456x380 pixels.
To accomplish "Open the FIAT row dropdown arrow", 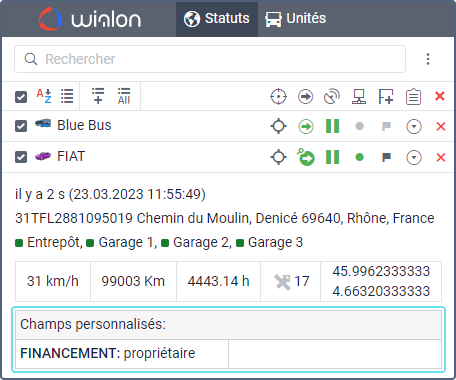I will tap(414, 157).
